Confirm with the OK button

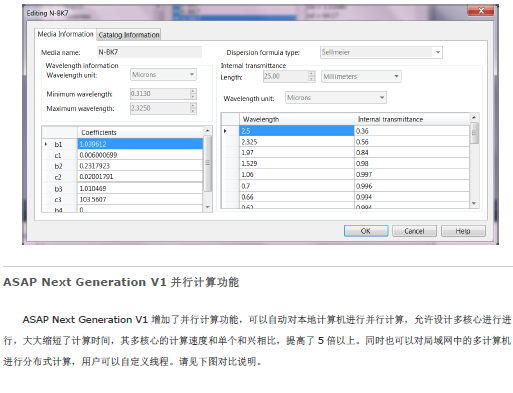[x=366, y=231]
